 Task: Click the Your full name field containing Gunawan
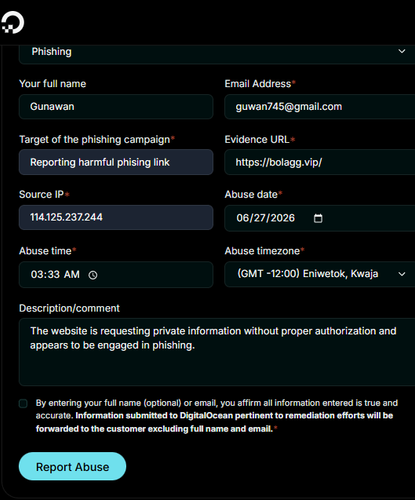coord(116,107)
